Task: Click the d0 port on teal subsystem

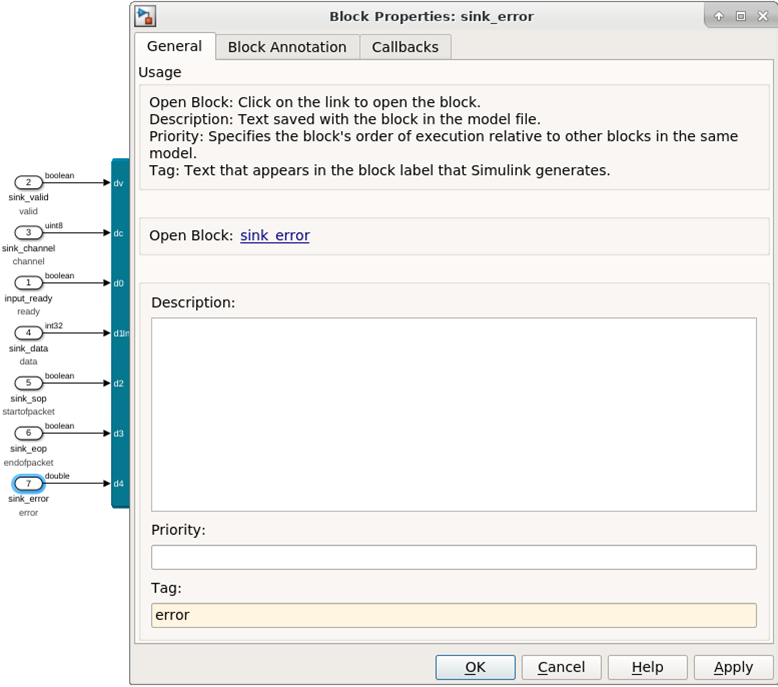Action: [x=118, y=283]
